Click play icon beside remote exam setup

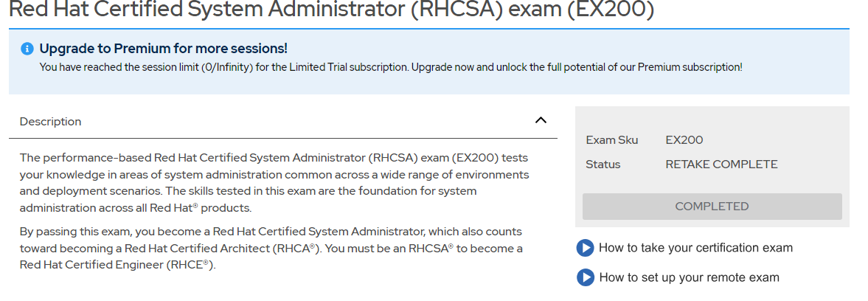coord(585,277)
